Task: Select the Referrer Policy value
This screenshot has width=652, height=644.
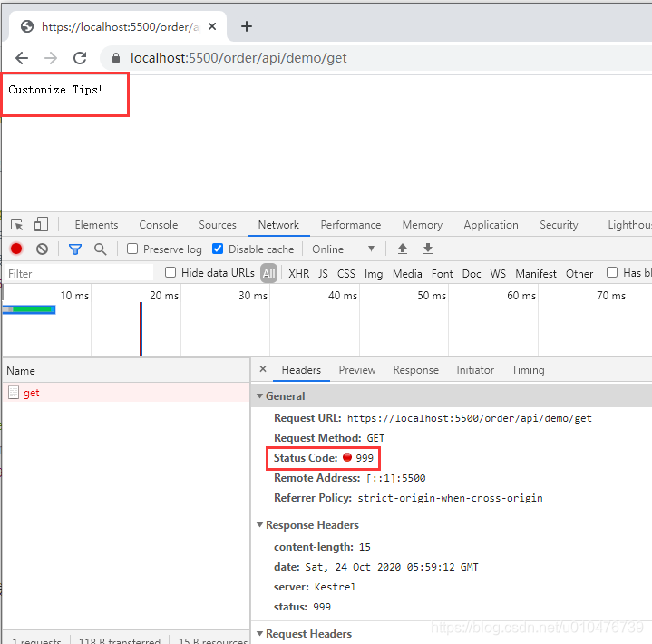Action: [450, 498]
